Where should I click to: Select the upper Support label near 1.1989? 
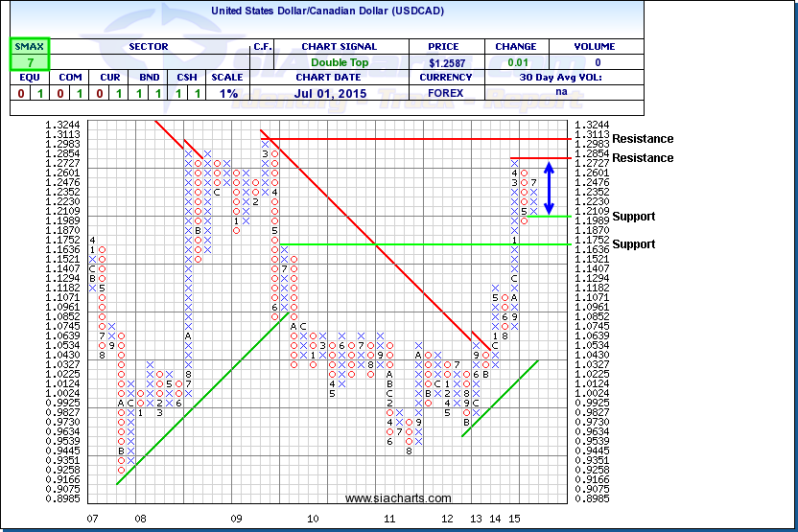[634, 217]
